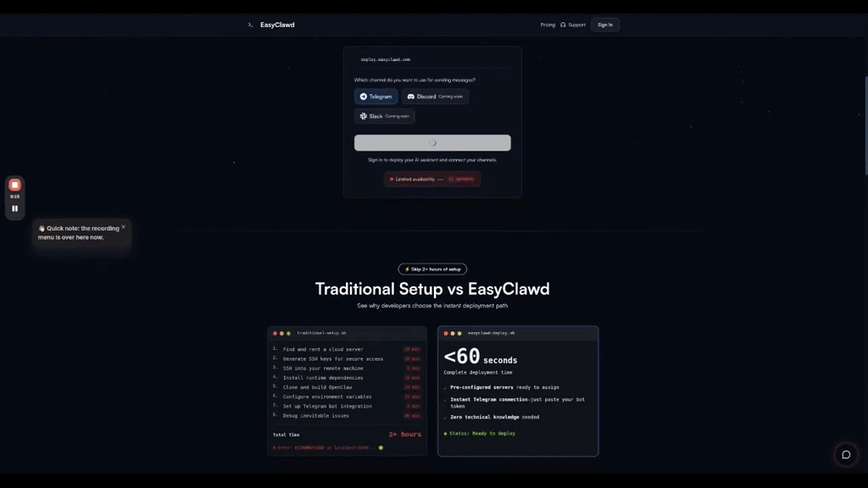Click the page's vertical scrollbar thumb
Screen dimensions: 868x488
(x=865, y=126)
